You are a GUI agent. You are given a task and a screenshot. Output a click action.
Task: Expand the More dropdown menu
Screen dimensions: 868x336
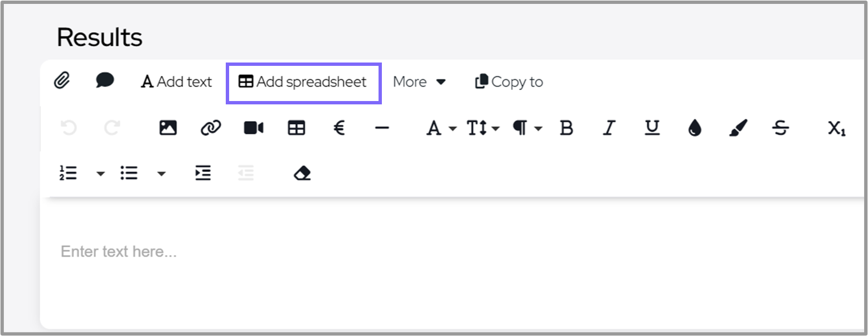(419, 82)
